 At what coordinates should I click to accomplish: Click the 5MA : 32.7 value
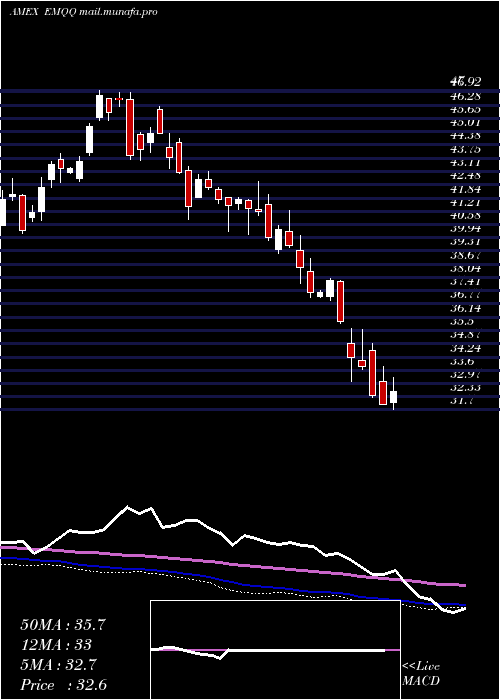click(x=59, y=665)
